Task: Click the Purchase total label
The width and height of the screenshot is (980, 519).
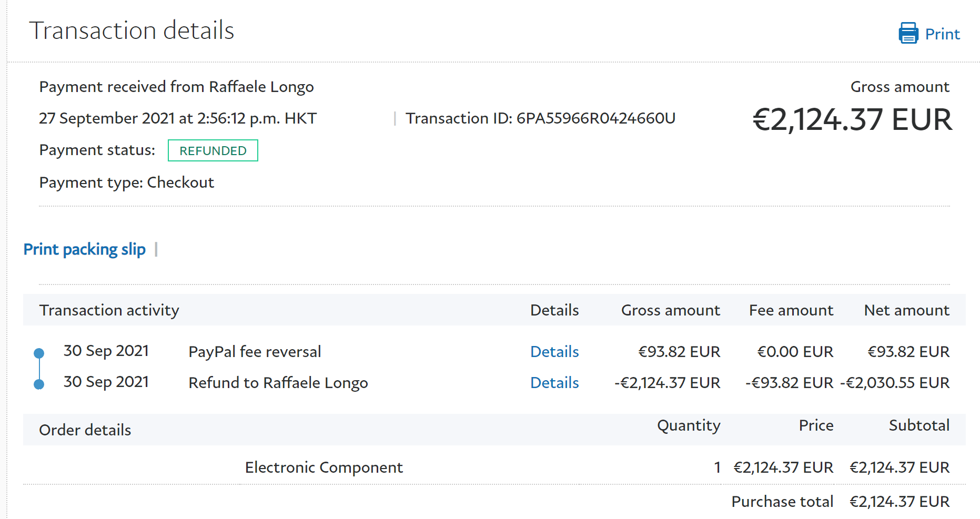Action: tap(782, 502)
